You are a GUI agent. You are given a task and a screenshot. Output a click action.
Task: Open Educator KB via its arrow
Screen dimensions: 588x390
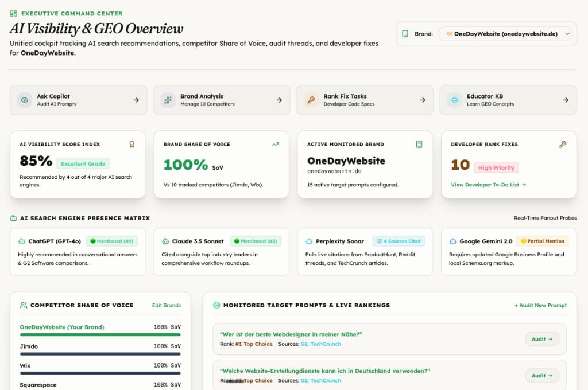(x=566, y=100)
